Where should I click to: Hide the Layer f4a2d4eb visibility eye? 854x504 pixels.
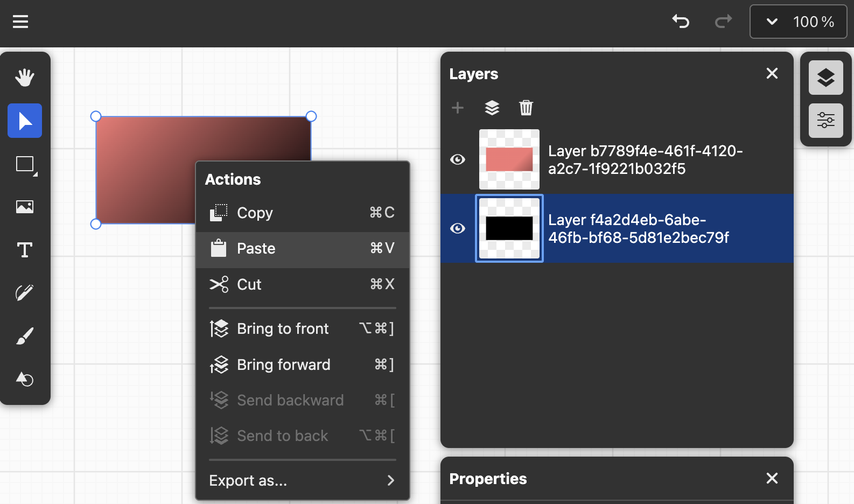pyautogui.click(x=458, y=228)
